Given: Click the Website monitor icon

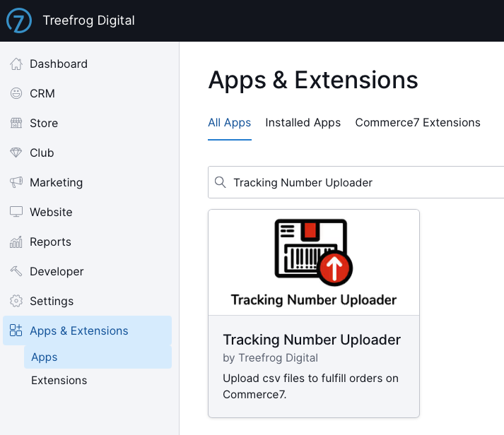Looking at the screenshot, I should point(16,212).
